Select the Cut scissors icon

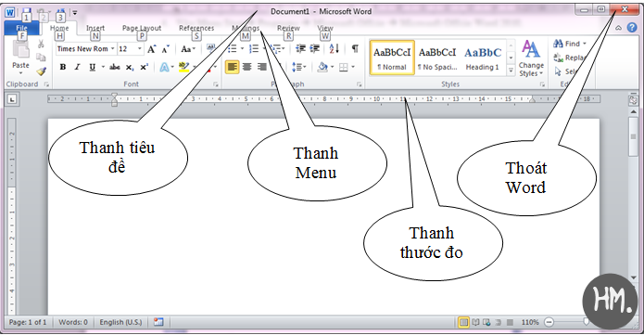[x=41, y=44]
